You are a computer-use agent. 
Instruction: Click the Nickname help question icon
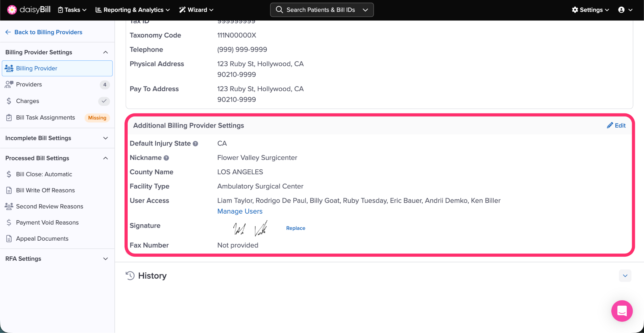point(166,158)
